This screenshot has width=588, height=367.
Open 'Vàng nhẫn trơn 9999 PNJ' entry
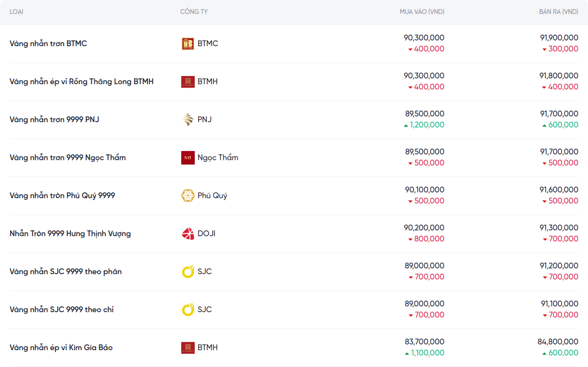54,120
